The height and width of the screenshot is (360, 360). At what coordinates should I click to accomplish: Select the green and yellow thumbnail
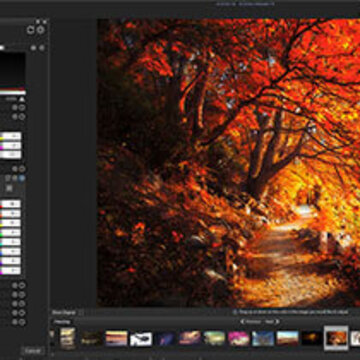(214, 338)
